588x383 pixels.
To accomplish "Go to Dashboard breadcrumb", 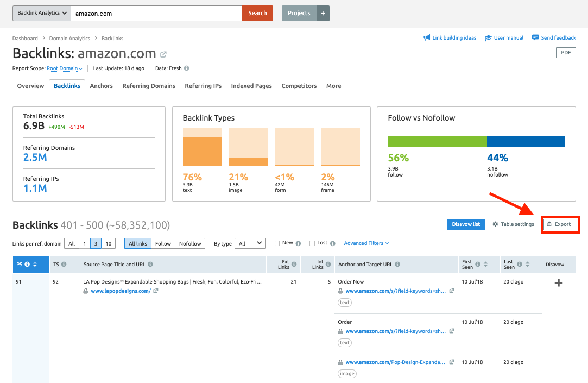I will coord(25,38).
